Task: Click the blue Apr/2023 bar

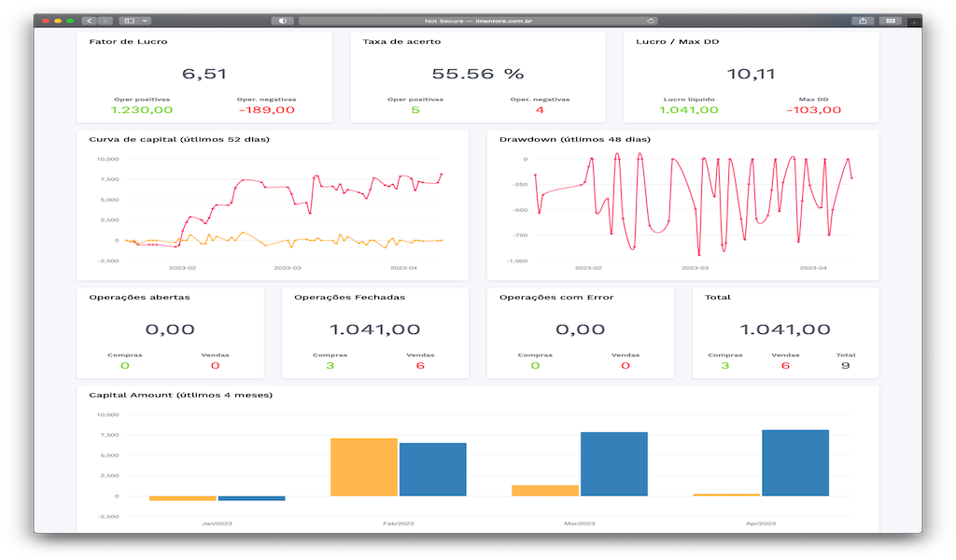Action: [x=795, y=463]
